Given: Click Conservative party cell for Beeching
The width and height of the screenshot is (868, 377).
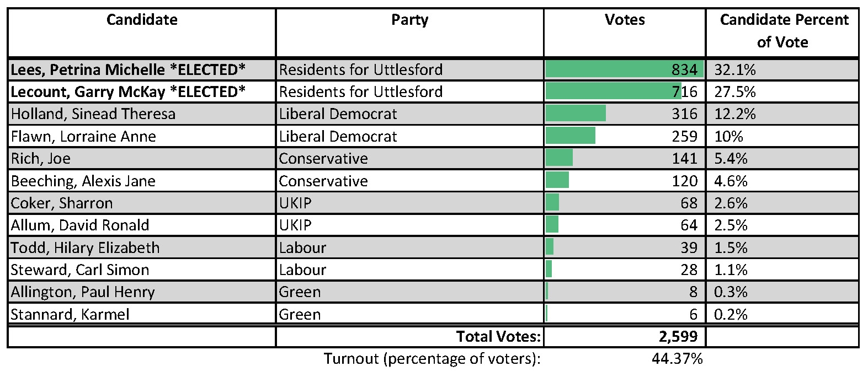Looking at the screenshot, I should (323, 181).
